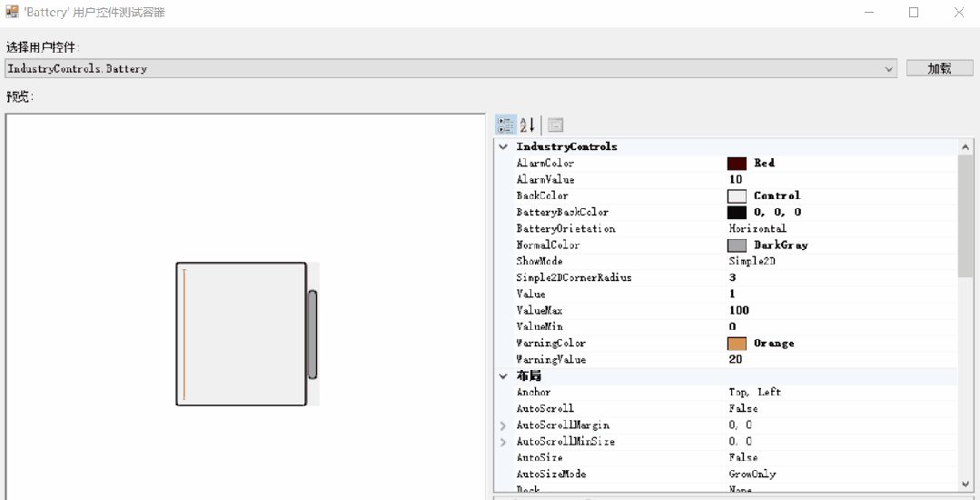Image resolution: width=980 pixels, height=500 pixels.
Task: Collapse the 布局 category
Action: click(x=503, y=375)
